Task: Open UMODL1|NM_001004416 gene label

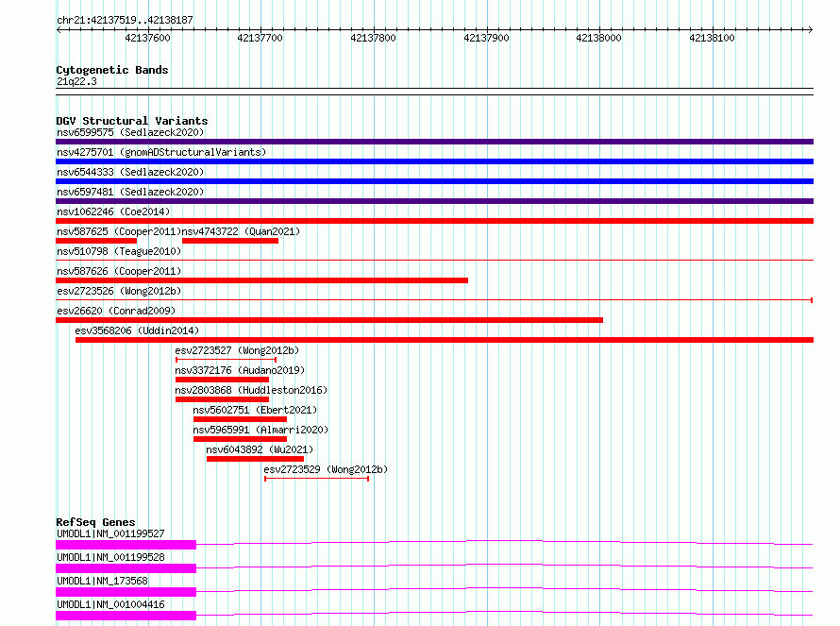Action: 110,604
